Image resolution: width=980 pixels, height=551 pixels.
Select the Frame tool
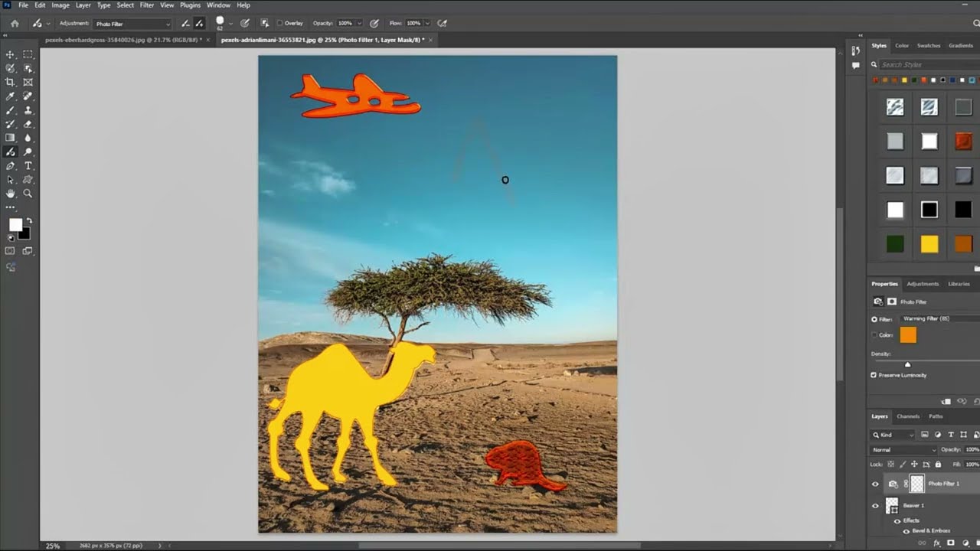click(x=28, y=82)
